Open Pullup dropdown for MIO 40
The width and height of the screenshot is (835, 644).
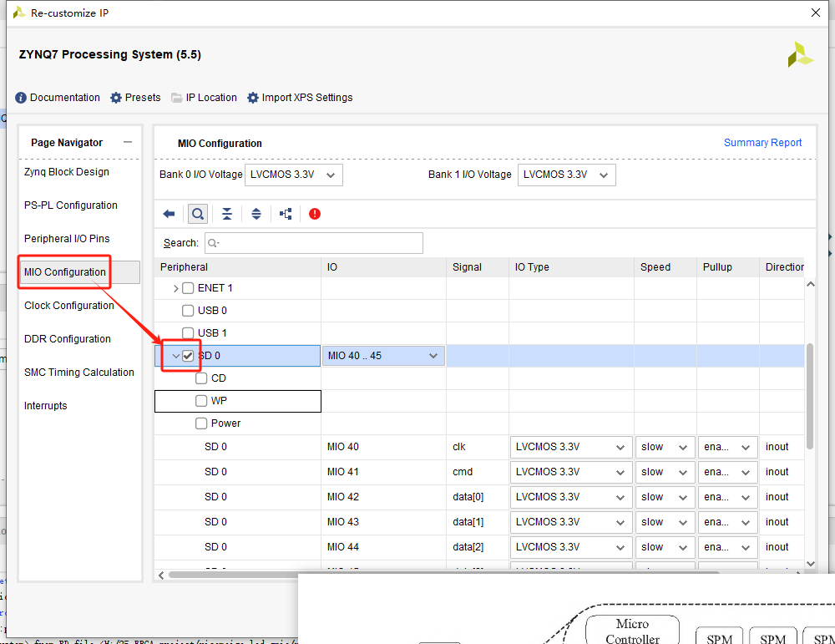pos(728,447)
